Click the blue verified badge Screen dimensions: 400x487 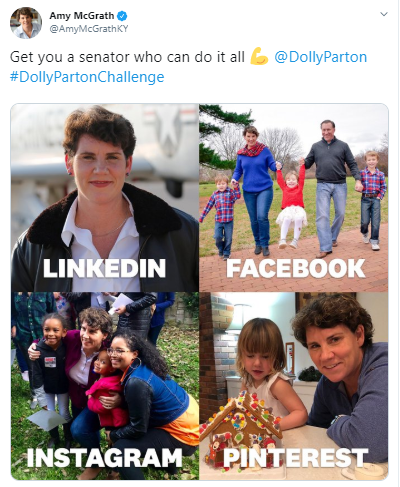(122, 16)
